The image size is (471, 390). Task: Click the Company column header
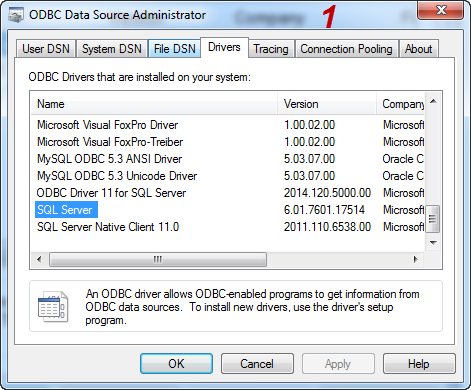pyautogui.click(x=401, y=104)
